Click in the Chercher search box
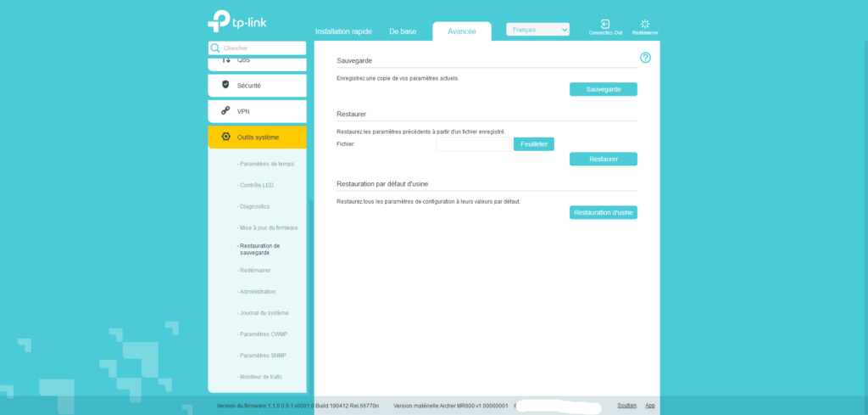Image resolution: width=868 pixels, height=415 pixels. coord(262,48)
